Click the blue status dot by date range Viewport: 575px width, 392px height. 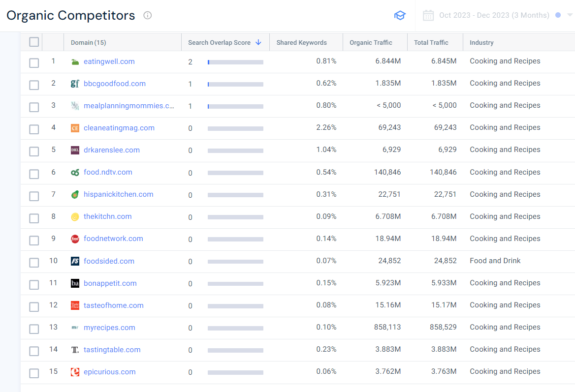(x=558, y=15)
